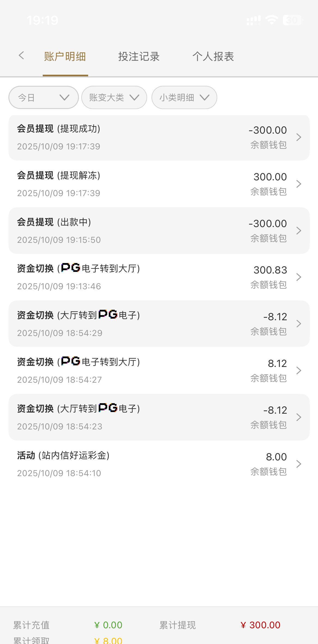Open chevron on 站内信好运彩金 8.00 record
Screen dimensions: 318x644
point(299,464)
